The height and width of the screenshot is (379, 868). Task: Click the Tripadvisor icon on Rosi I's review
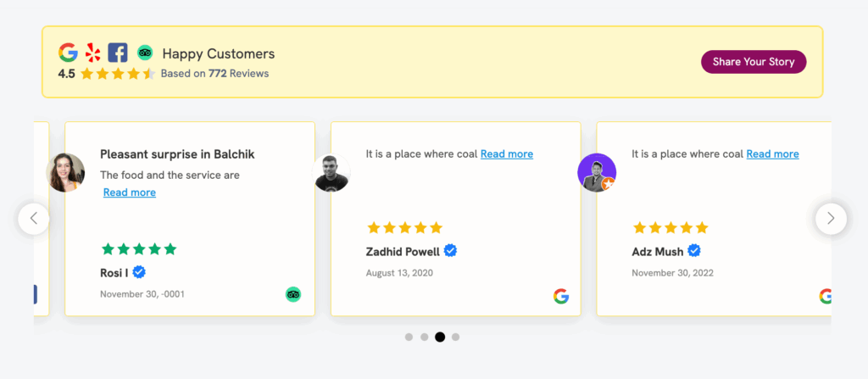pyautogui.click(x=293, y=294)
